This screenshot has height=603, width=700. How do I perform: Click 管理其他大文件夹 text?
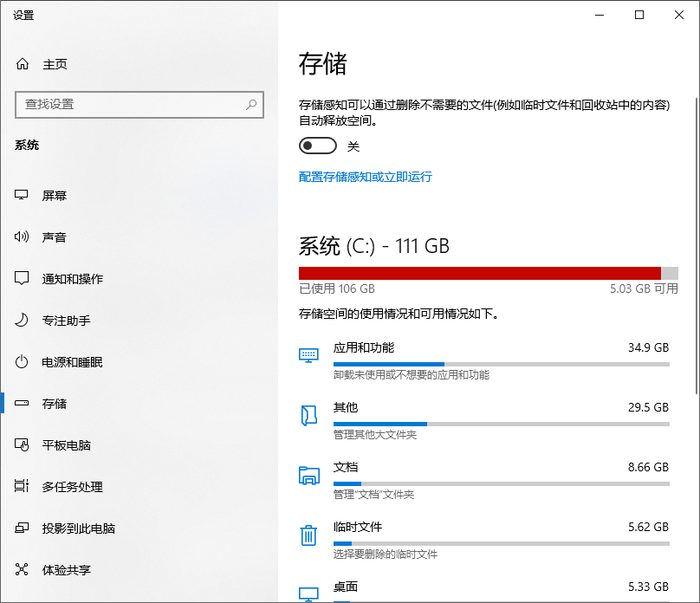click(x=375, y=435)
